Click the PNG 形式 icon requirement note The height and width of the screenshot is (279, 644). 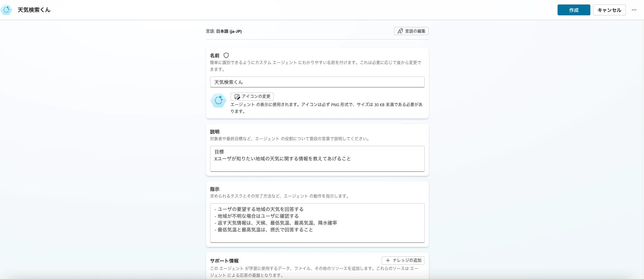(x=326, y=108)
